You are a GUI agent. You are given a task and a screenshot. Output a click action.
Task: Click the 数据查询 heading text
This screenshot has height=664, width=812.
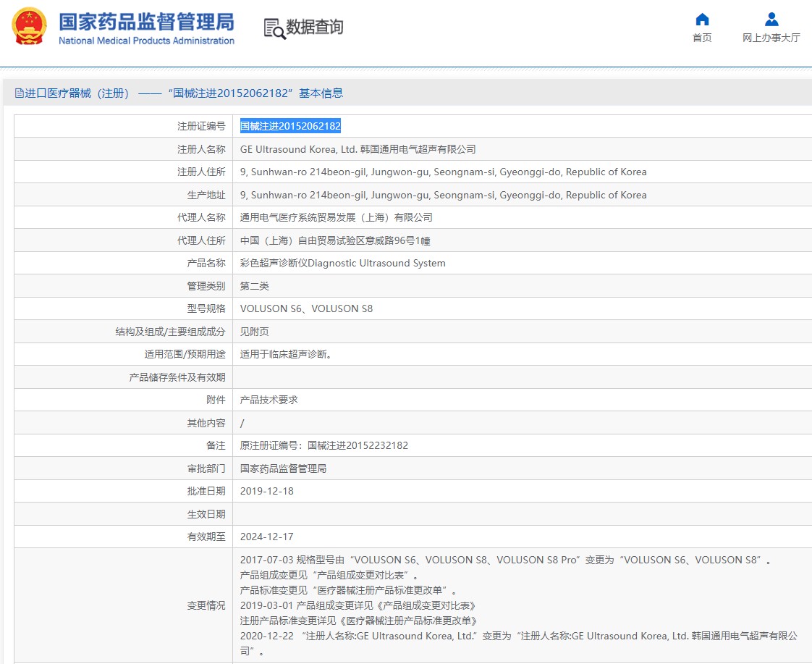pyautogui.click(x=315, y=27)
